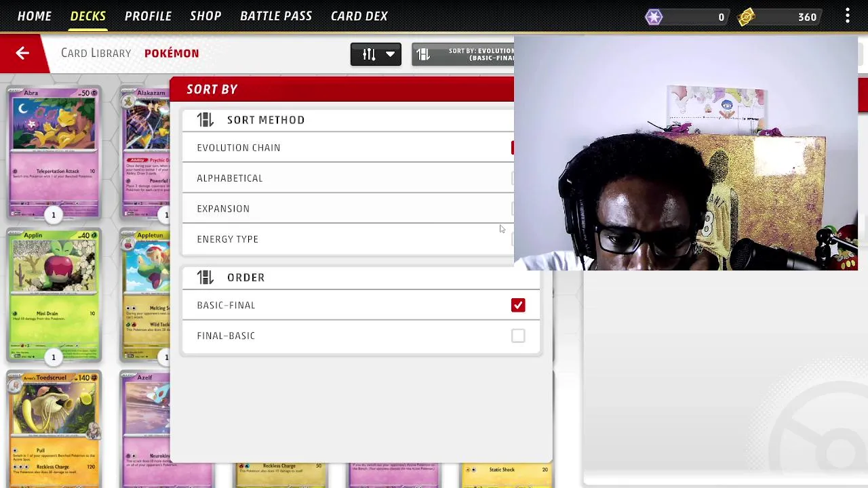Check the Final-Basic order checkbox
The width and height of the screenshot is (868, 488).
coord(518,335)
